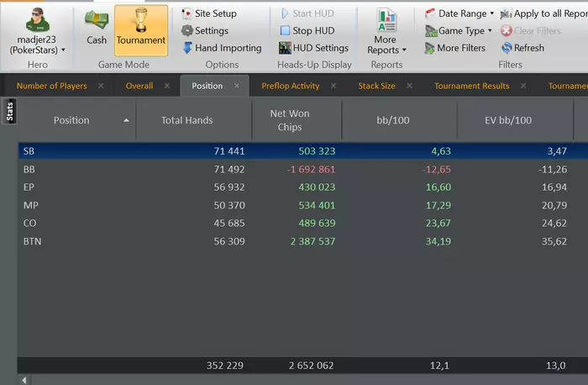This screenshot has width=588, height=385.
Task: Select the CO position row
Action: 303,223
